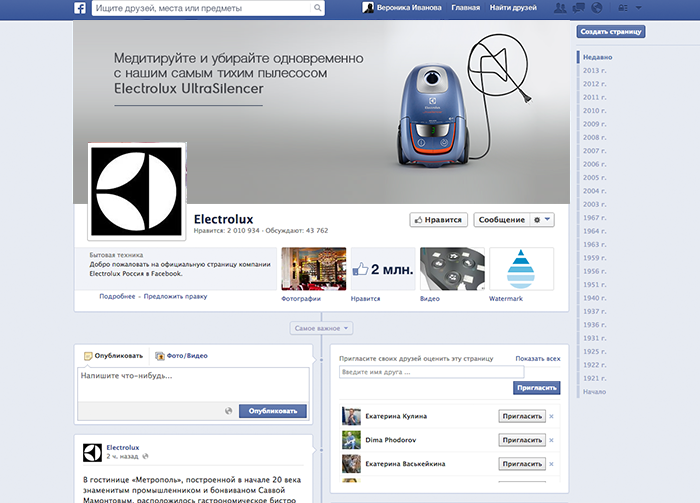Open Екатерина Кулина avatar
The image size is (700, 503).
point(351,416)
